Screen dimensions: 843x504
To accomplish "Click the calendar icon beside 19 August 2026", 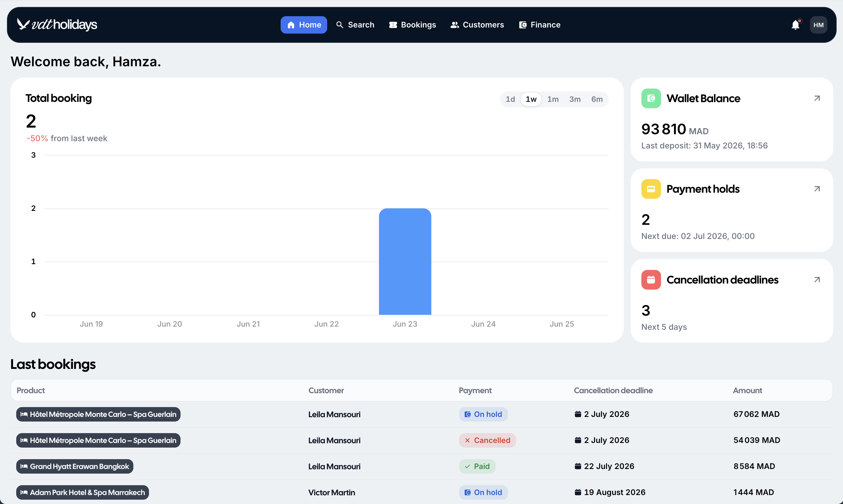I will pos(577,492).
